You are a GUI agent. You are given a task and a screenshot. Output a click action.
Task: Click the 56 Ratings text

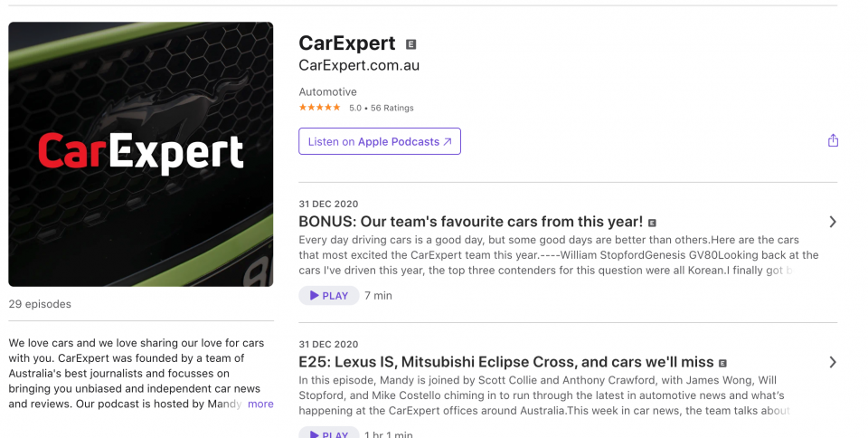pyautogui.click(x=392, y=108)
